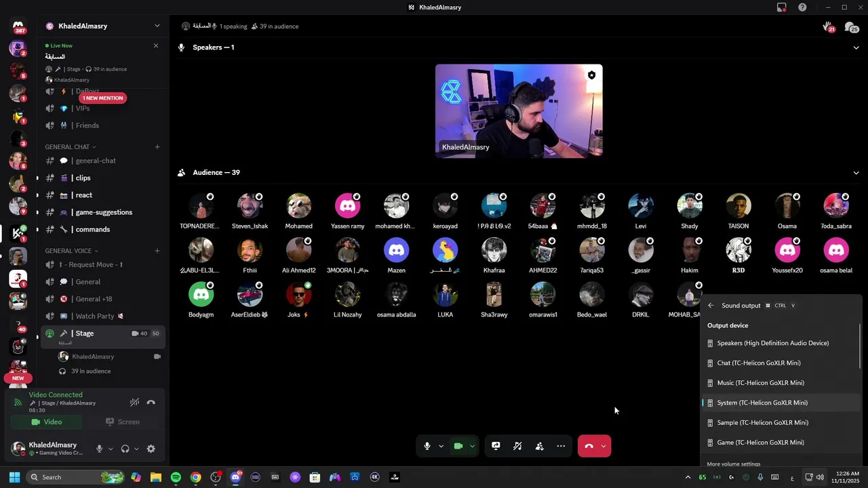
Task: Click the share screen icon in stage bar
Action: click(496, 446)
